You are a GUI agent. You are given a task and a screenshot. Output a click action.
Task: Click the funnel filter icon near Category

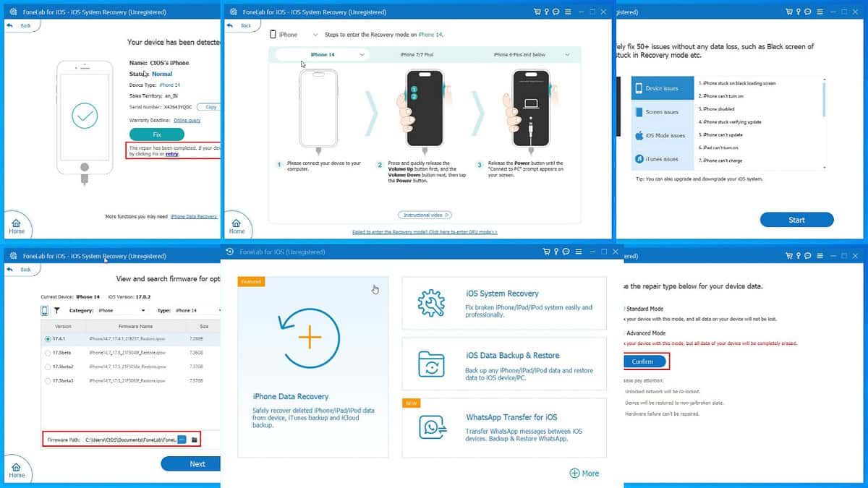pyautogui.click(x=57, y=310)
